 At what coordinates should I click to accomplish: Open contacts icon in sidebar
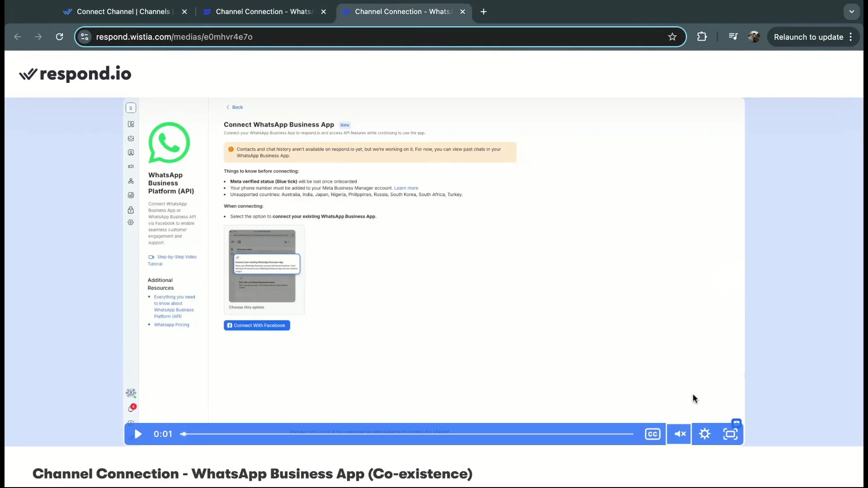131,153
